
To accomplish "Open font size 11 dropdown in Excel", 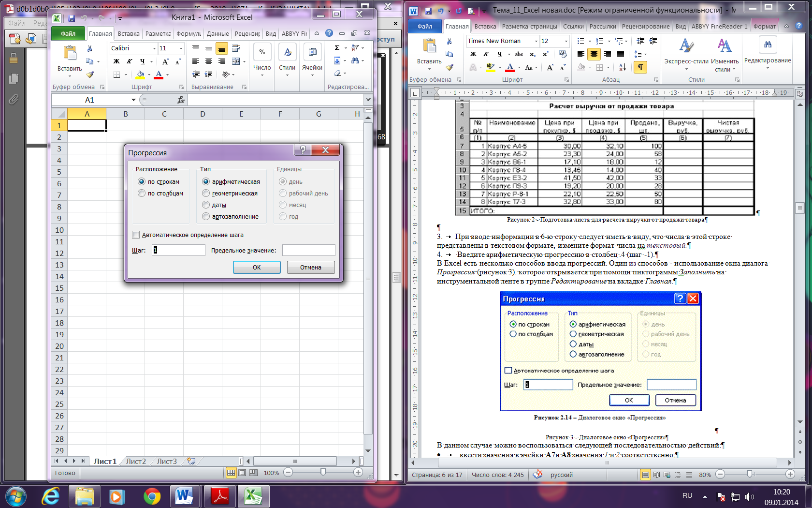I will click(x=181, y=48).
